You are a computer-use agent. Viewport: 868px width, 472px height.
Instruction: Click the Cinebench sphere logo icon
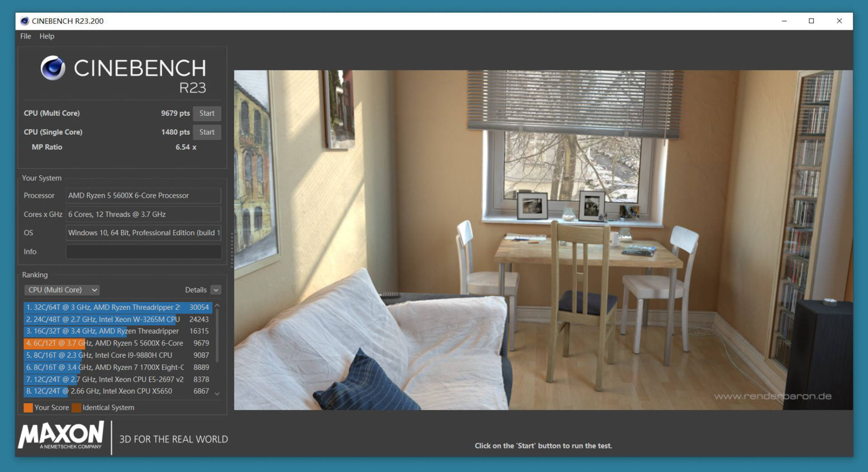pyautogui.click(x=53, y=68)
